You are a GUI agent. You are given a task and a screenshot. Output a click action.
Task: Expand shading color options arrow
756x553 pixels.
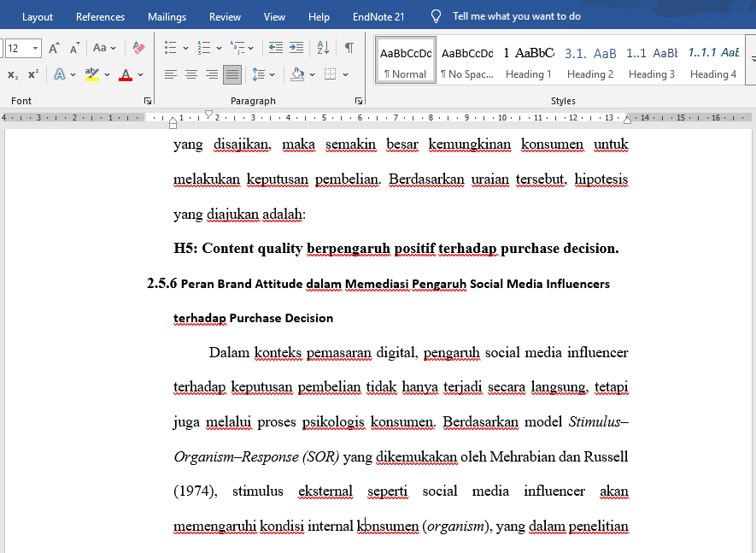pos(312,75)
